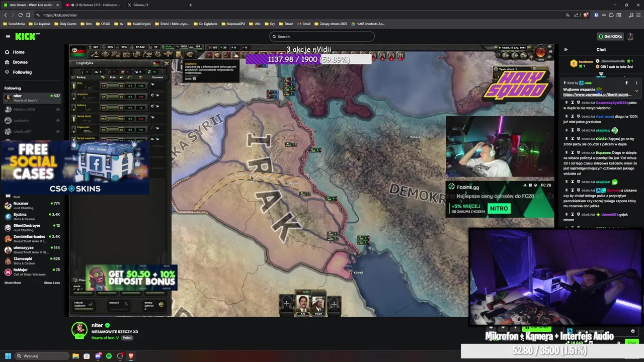This screenshot has width=644, height=362.
Task: Click the Kick search field
Action: click(322, 36)
